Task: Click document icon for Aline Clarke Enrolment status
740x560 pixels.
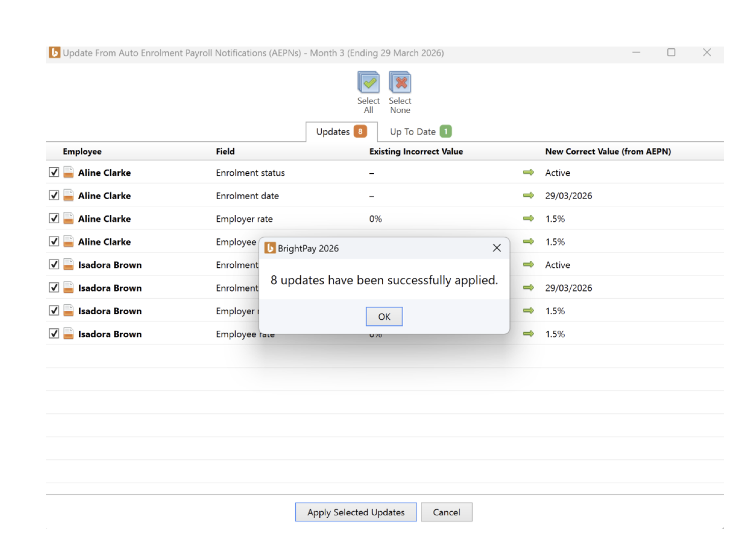Action: click(x=69, y=172)
